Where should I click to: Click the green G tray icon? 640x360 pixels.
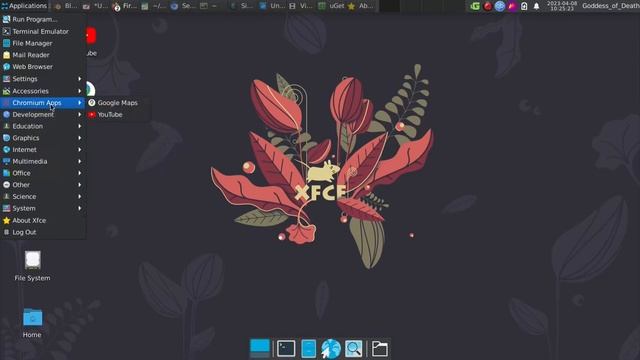(475, 6)
